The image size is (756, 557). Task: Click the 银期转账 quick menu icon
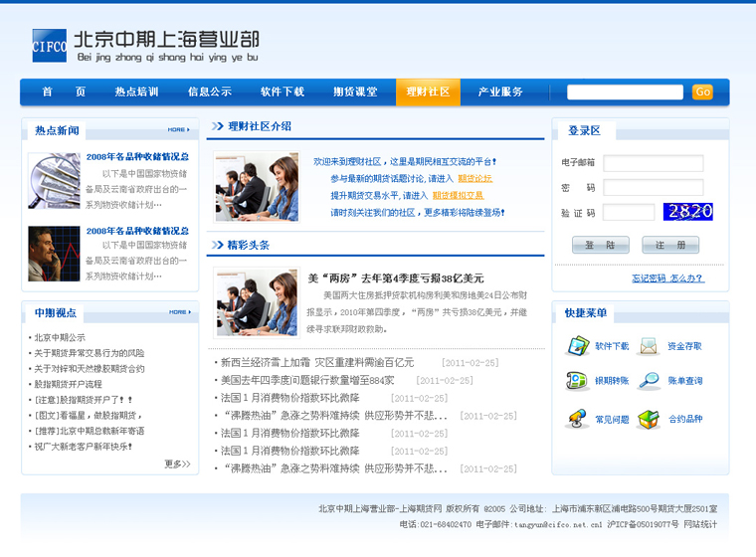pyautogui.click(x=577, y=381)
